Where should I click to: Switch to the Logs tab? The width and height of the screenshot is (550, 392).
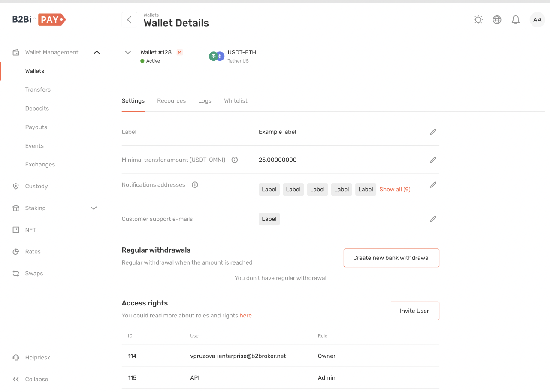pos(205,101)
